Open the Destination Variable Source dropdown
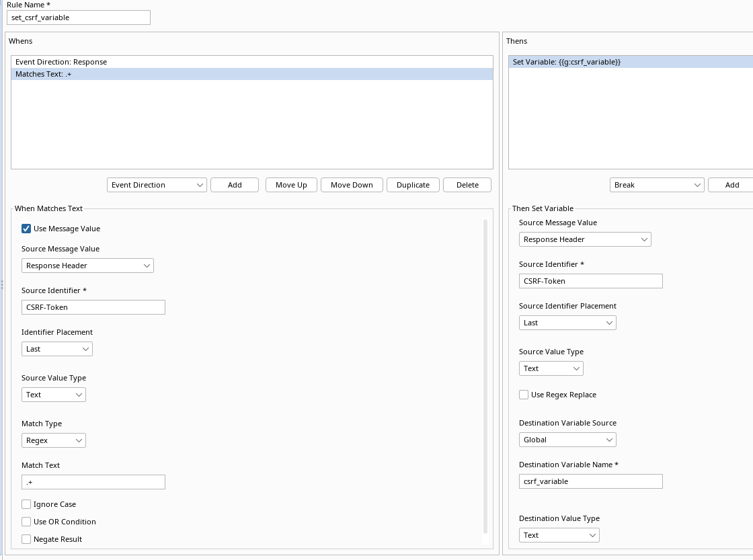The width and height of the screenshot is (753, 560). click(x=567, y=439)
